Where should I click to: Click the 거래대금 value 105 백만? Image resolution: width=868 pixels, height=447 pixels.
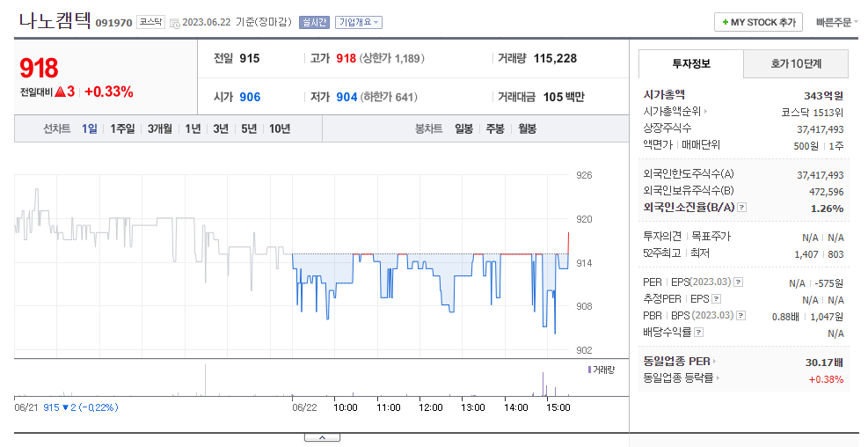coord(564,97)
